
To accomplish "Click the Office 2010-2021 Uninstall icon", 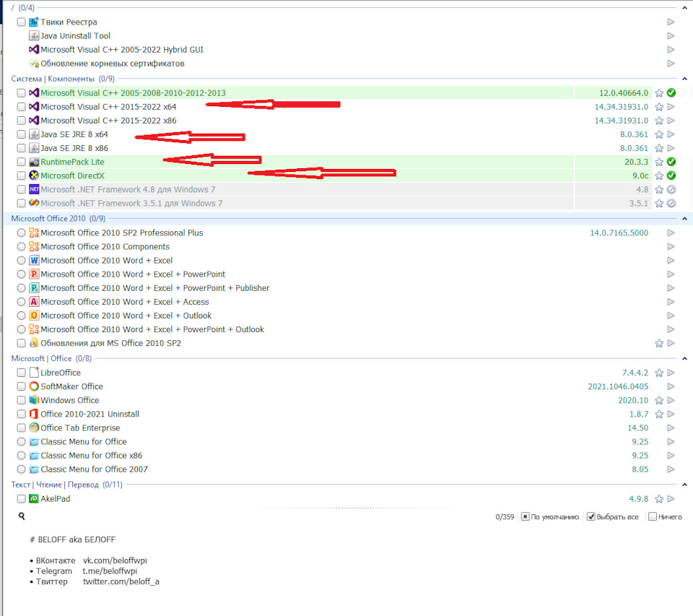I will coord(34,414).
